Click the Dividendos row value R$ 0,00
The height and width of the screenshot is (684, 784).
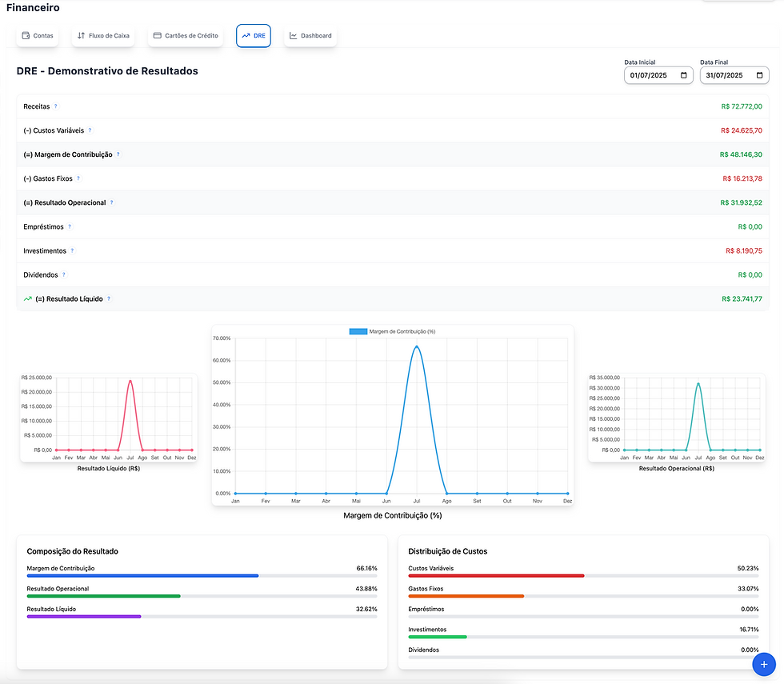pyautogui.click(x=750, y=274)
